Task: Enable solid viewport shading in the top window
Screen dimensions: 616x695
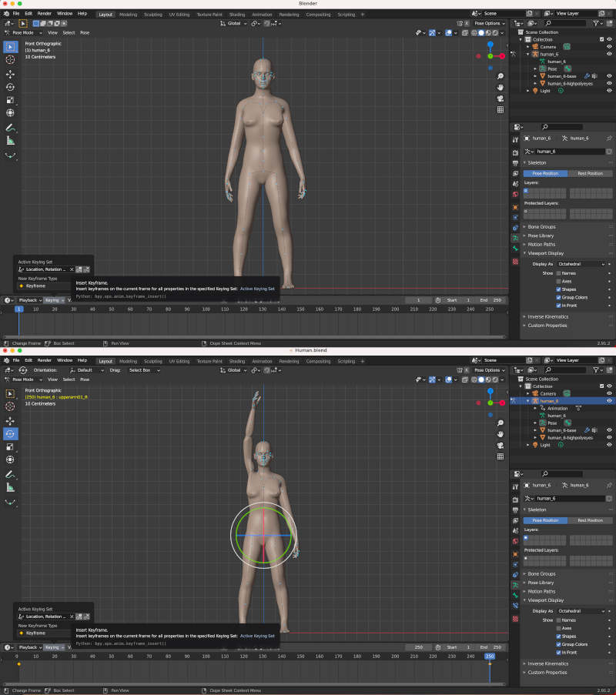Action: 481,33
